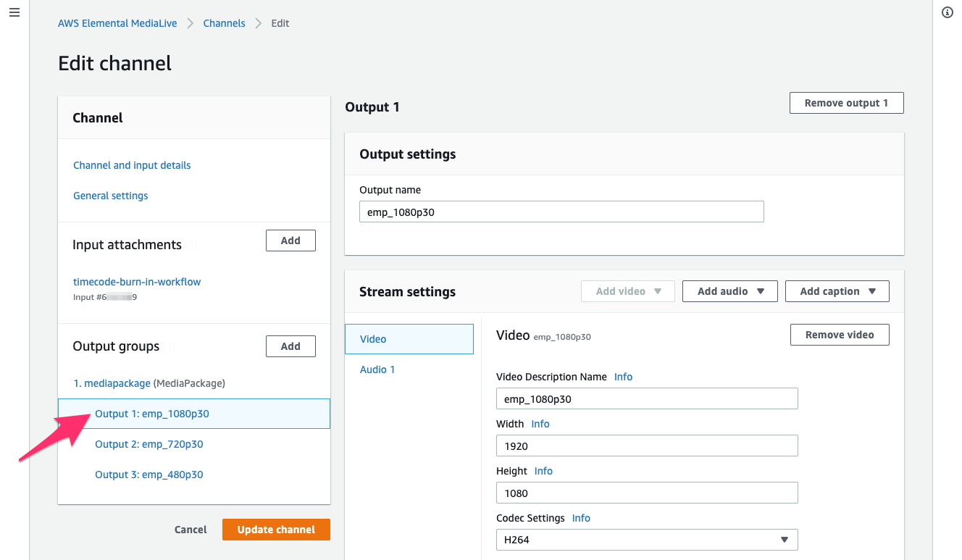Show Info for Codec Settings
Viewport: 962px width, 560px height.
point(581,518)
